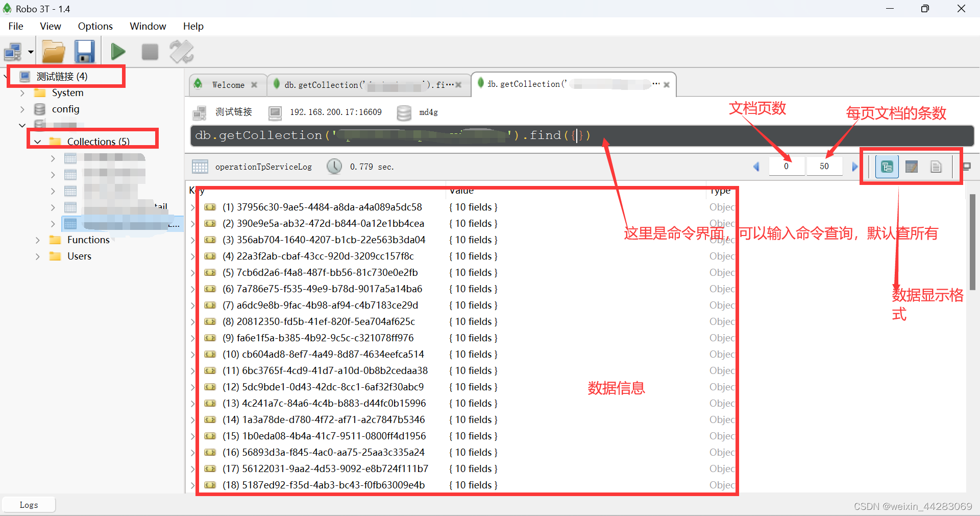Switch to the middle getCollection tab
The image size is (980, 516).
coord(368,85)
